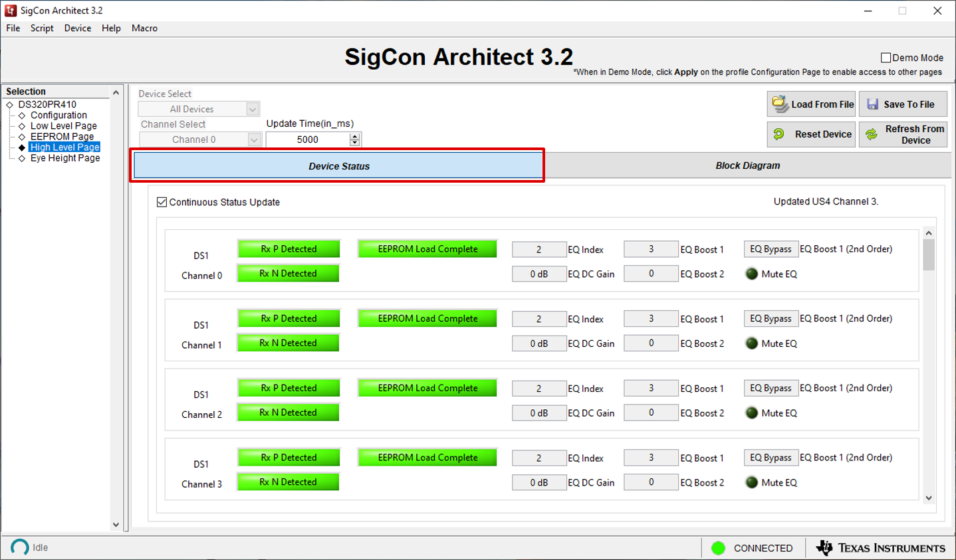Image resolution: width=956 pixels, height=560 pixels.
Task: Uncheck Continuous Status Update checkbox
Action: click(162, 202)
